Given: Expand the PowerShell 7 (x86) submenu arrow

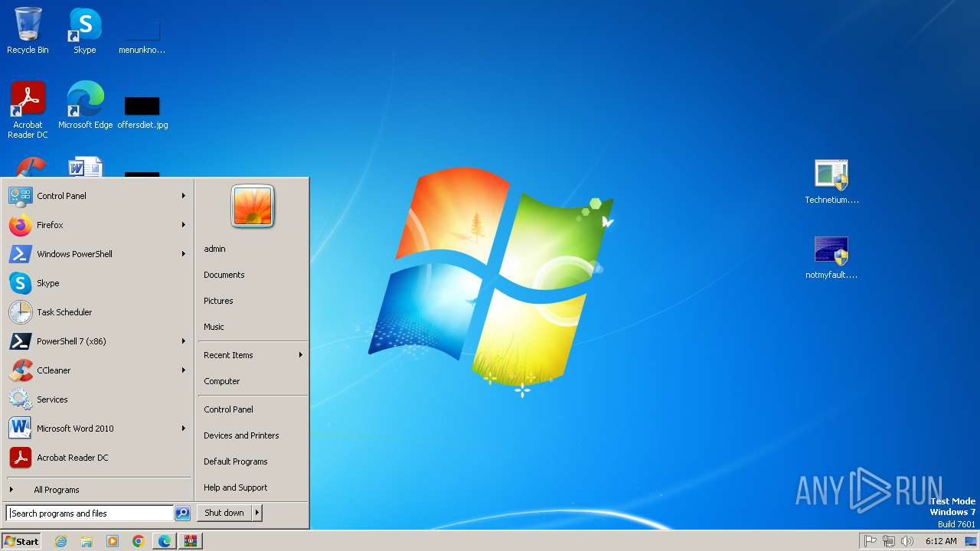Looking at the screenshot, I should (184, 341).
